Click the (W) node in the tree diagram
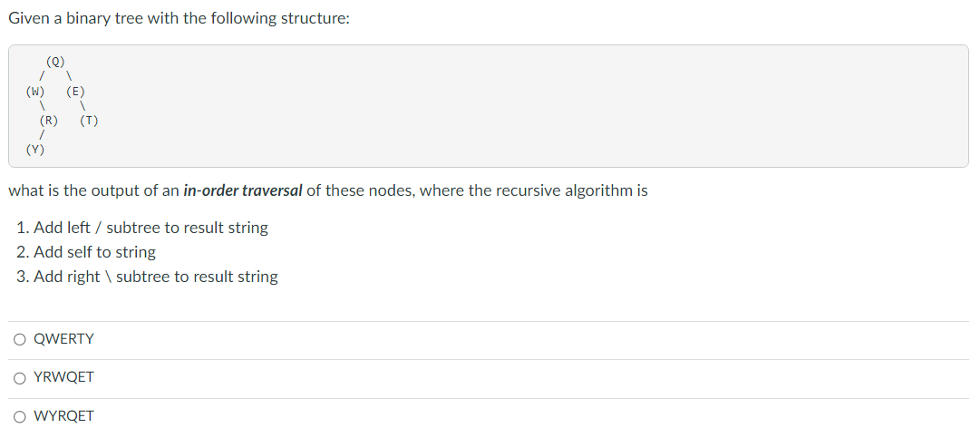Screen dimensions: 980x438 click(35, 92)
